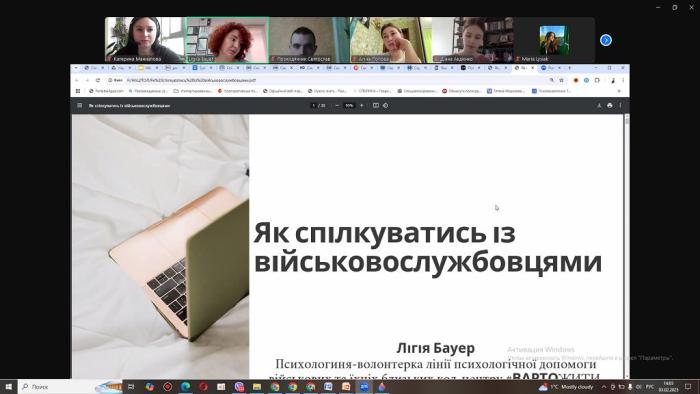Screen dimensions: 700x394
Task: Click the PDF zoom percentage field
Action: (x=349, y=106)
